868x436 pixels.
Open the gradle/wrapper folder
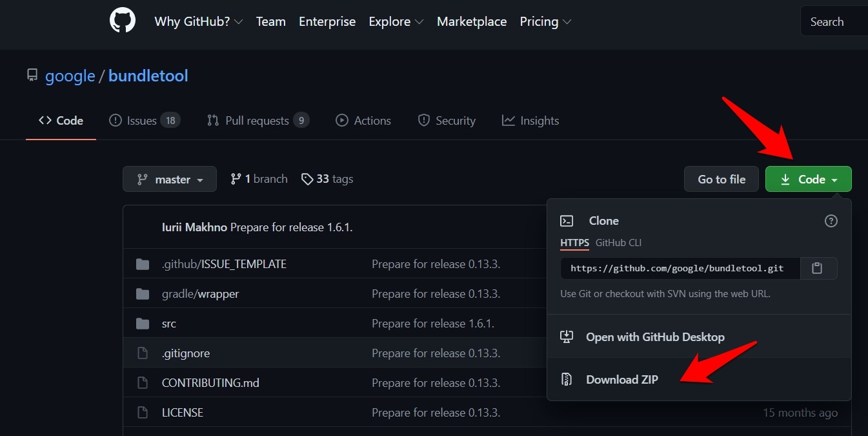200,294
